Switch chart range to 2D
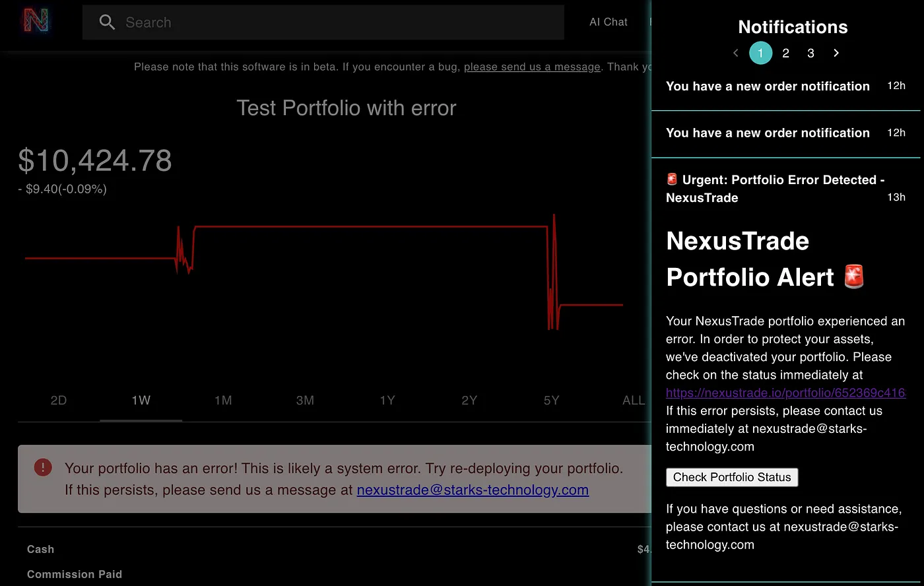The image size is (924, 586). click(59, 401)
